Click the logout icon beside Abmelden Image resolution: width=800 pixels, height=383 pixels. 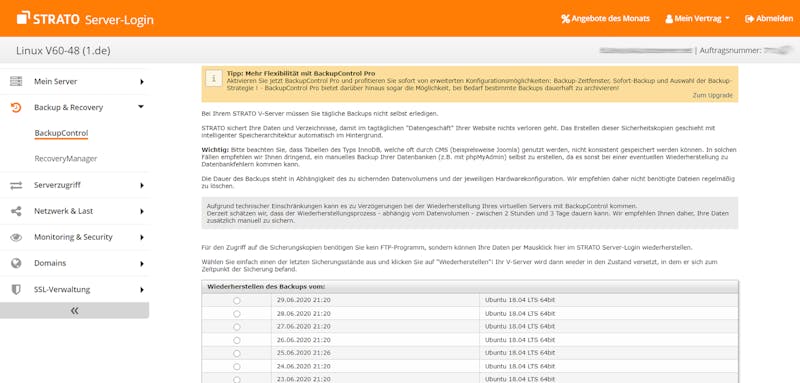(x=749, y=19)
